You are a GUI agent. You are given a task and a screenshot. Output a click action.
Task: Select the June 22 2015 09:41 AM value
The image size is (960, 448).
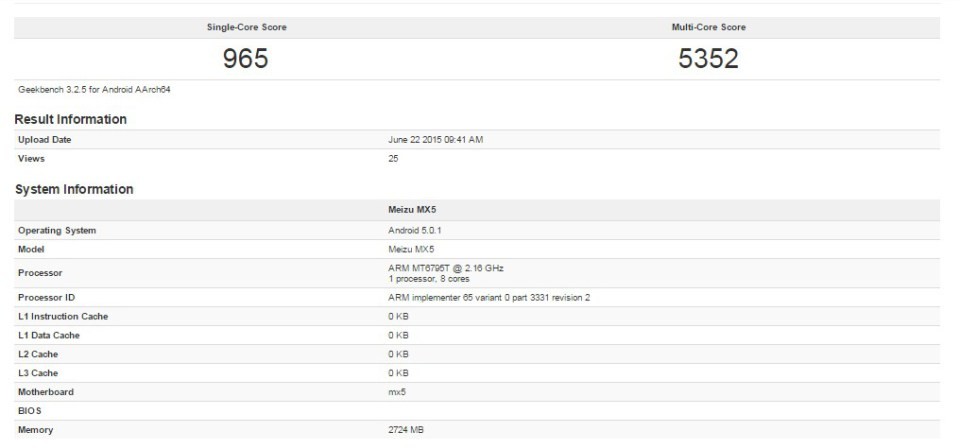pos(435,140)
